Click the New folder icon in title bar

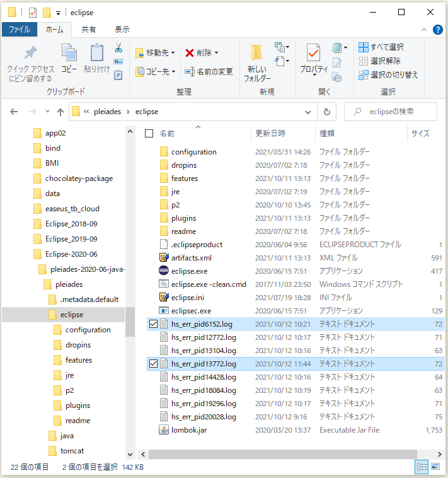(47, 13)
